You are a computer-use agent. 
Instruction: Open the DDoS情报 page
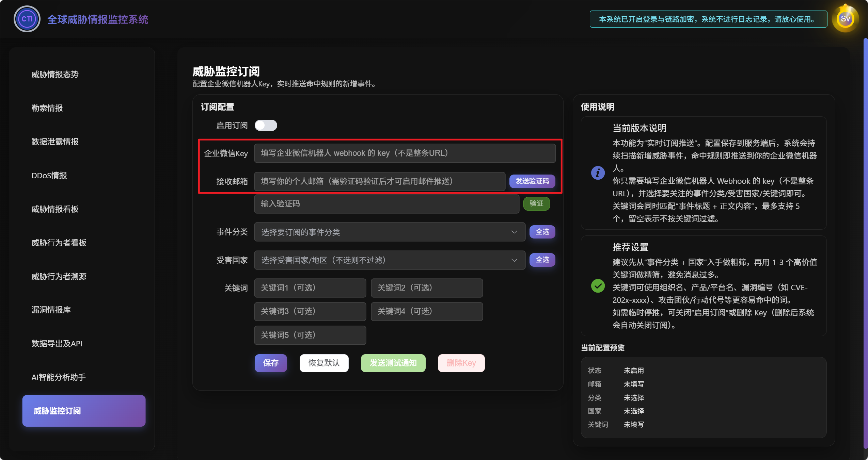(49, 175)
